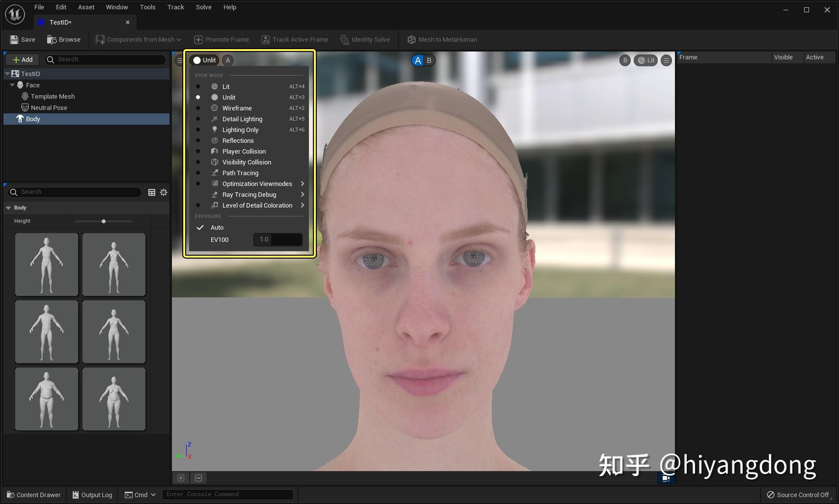Collapse the Body section header
The width and height of the screenshot is (839, 504).
coord(8,208)
